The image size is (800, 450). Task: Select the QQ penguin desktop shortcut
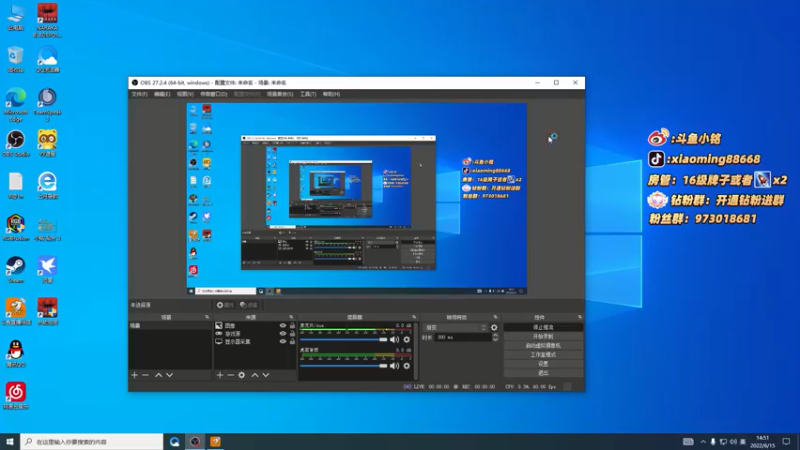click(x=16, y=354)
